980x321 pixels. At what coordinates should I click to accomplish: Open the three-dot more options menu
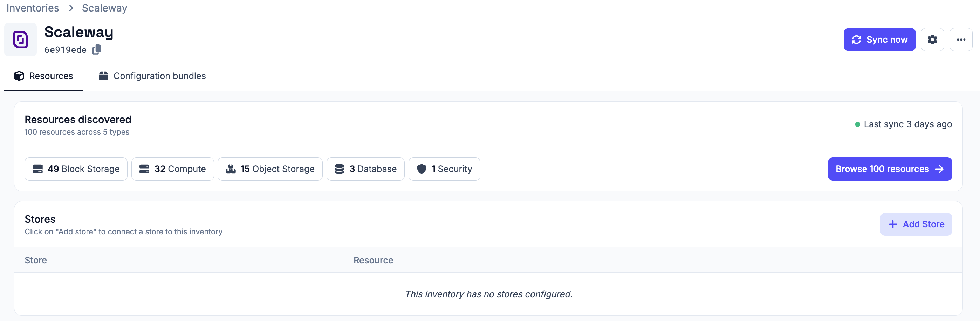(x=961, y=40)
